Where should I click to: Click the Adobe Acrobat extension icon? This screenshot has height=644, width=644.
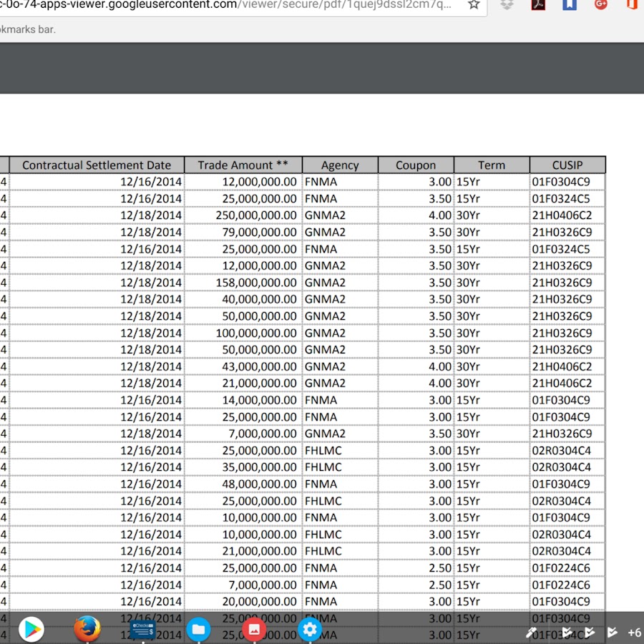coord(538,5)
